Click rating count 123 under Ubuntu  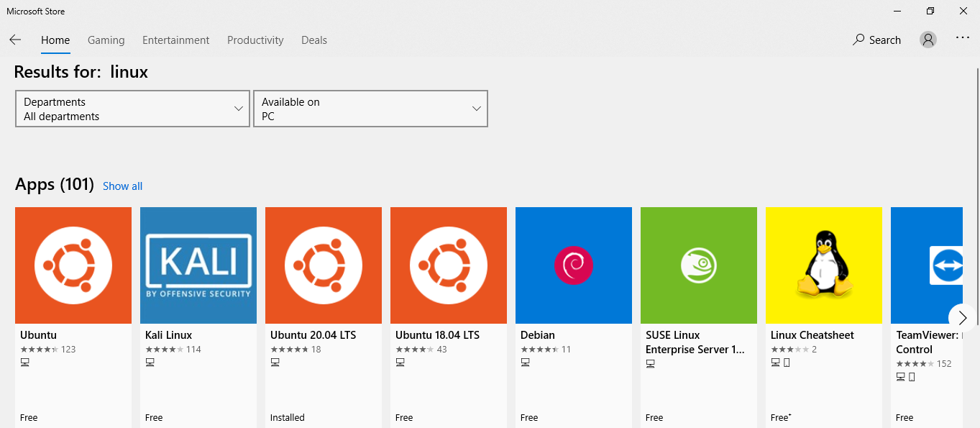click(68, 350)
